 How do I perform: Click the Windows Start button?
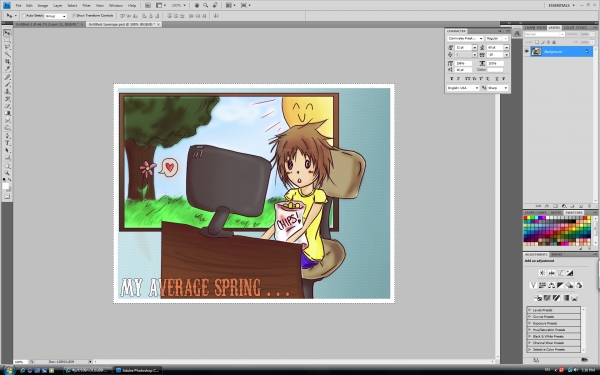(x=8, y=370)
